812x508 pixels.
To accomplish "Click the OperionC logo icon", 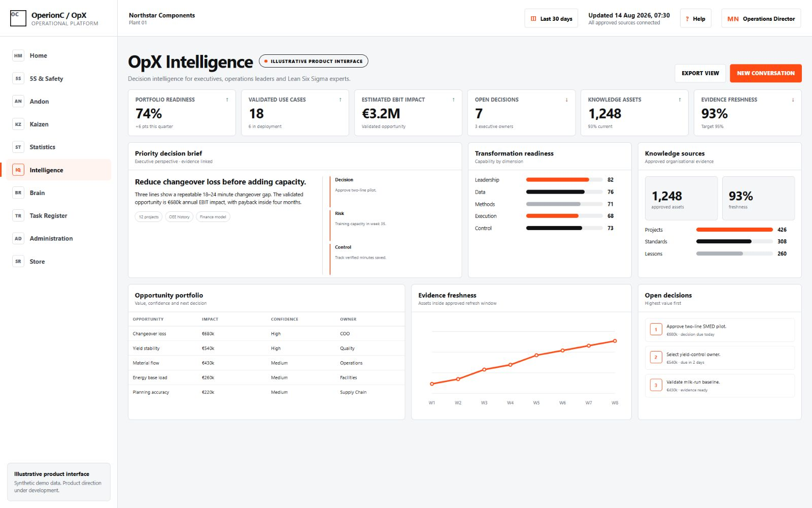I will point(18,18).
